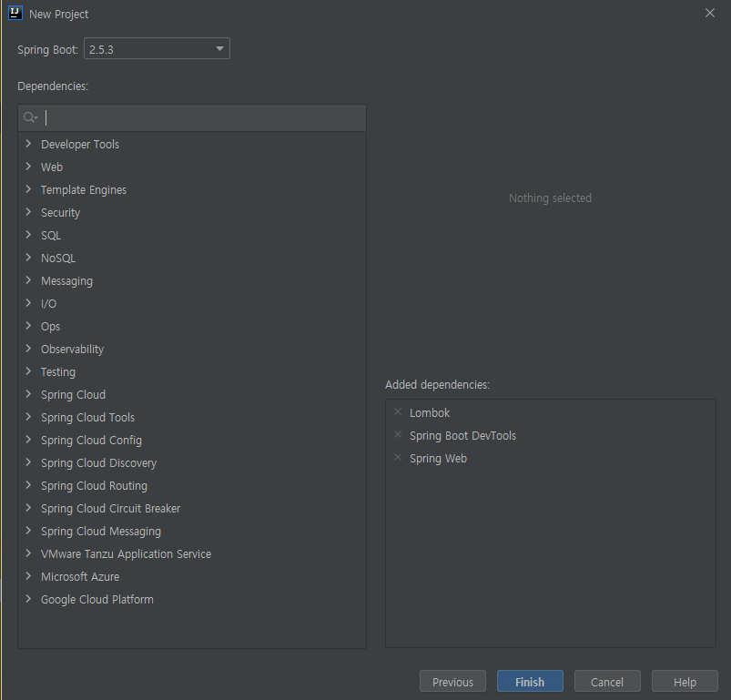
Task: Expand the Messaging category
Action: click(x=28, y=280)
